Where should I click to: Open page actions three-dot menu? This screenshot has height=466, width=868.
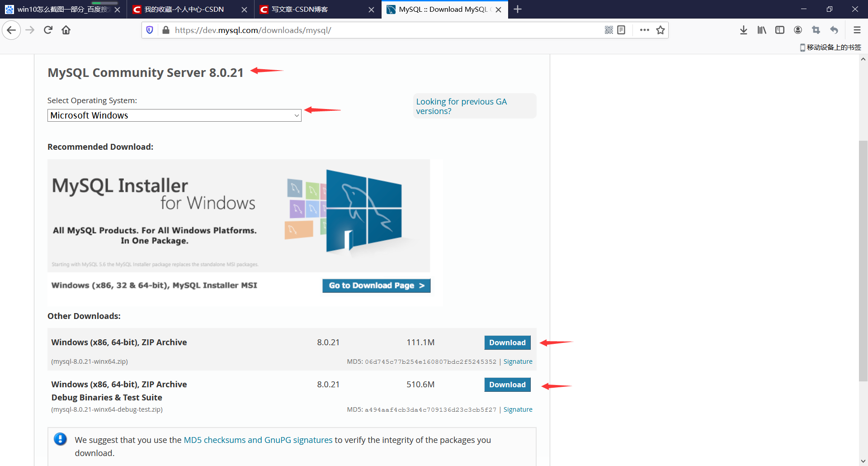point(645,30)
